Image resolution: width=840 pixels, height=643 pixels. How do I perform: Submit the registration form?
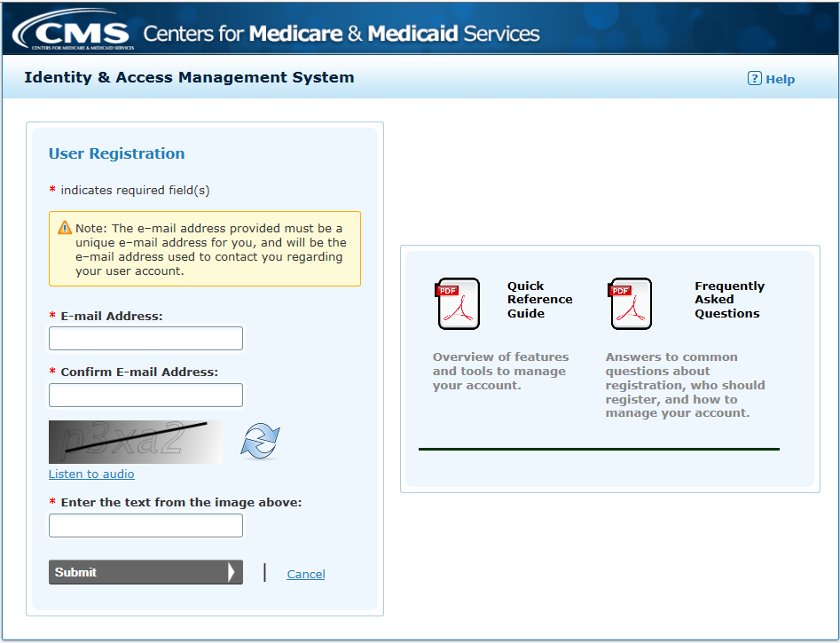[145, 572]
